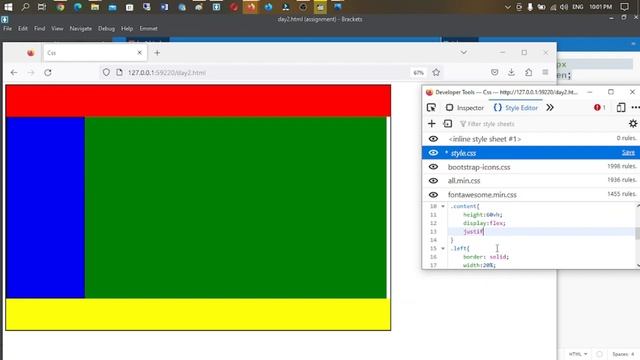Viewport: 640px width, 360px height.
Task: Collapse the .left rule fold arrow
Action: click(x=443, y=248)
